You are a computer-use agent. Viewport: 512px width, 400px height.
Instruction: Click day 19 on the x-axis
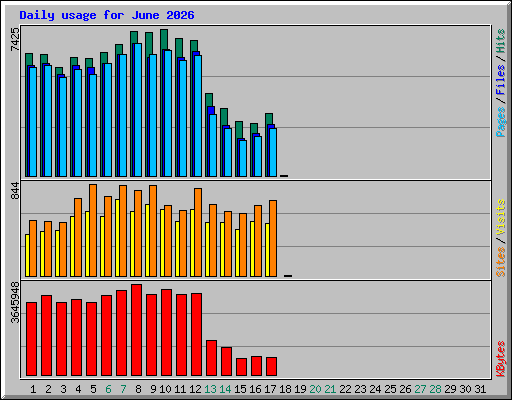(x=300, y=389)
